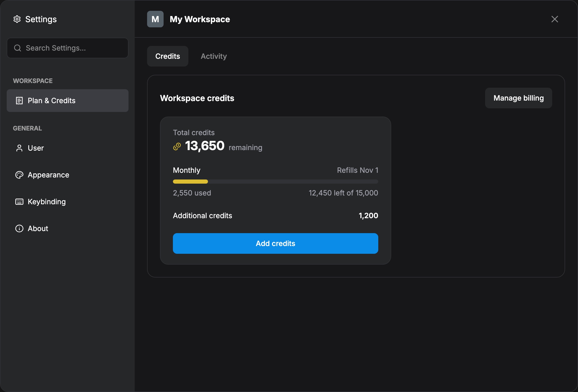The image size is (578, 392).
Task: Open the About page
Action: pyautogui.click(x=68, y=228)
